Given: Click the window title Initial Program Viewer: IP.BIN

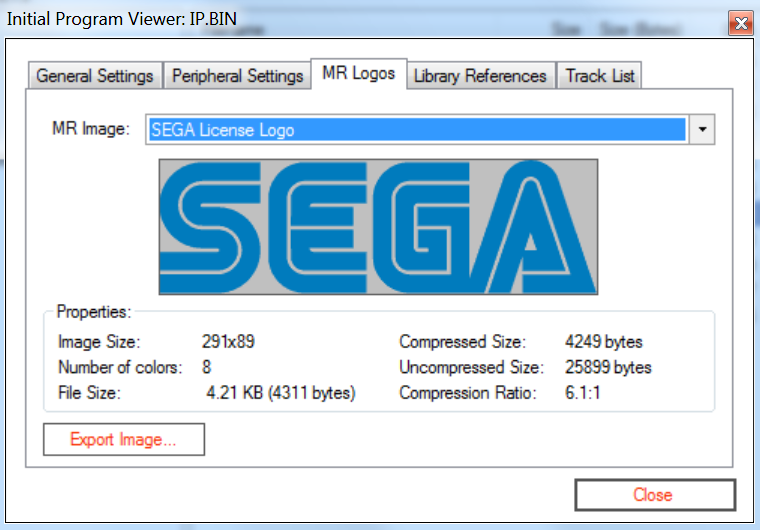Looking at the screenshot, I should click(122, 19).
